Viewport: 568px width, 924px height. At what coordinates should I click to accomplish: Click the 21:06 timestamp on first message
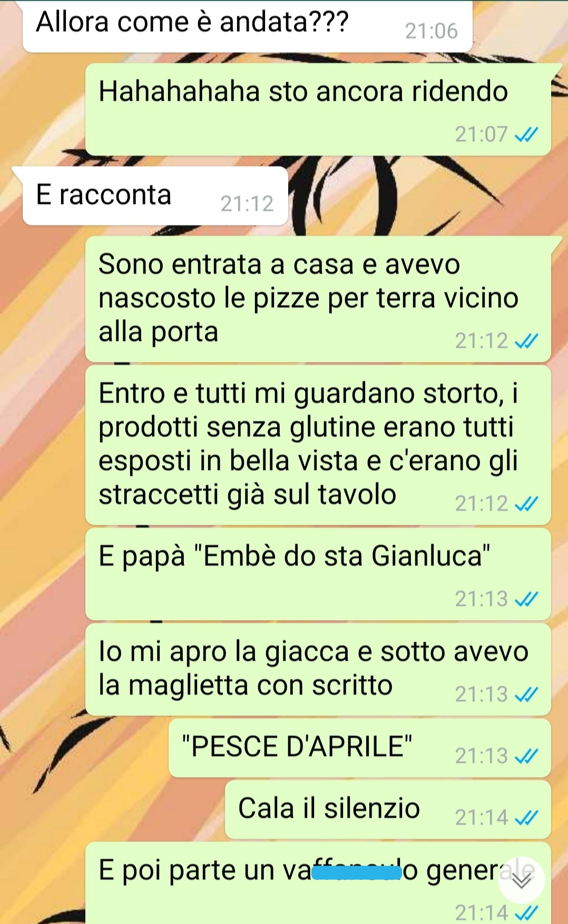click(x=431, y=31)
